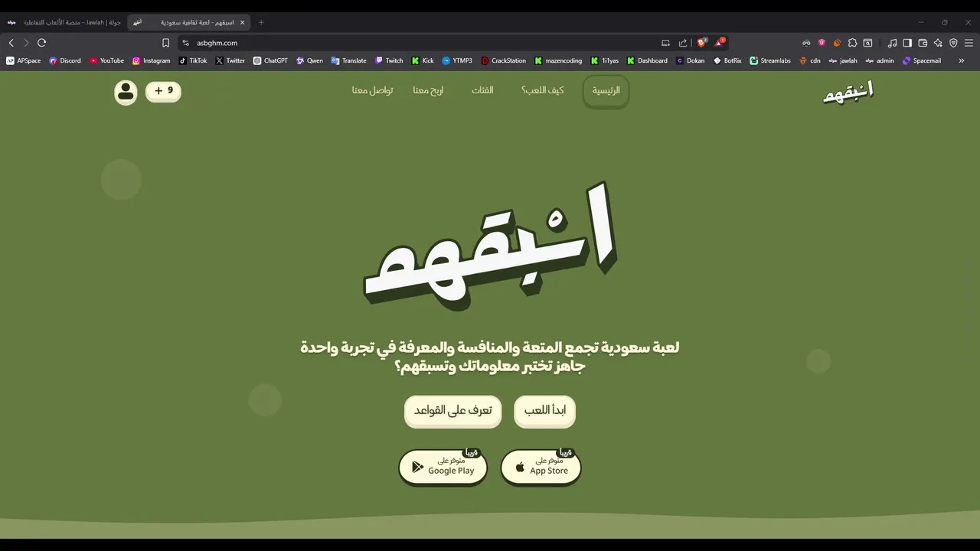This screenshot has height=551, width=980.
Task: Open the Dashboard bookmark
Action: 647,60
